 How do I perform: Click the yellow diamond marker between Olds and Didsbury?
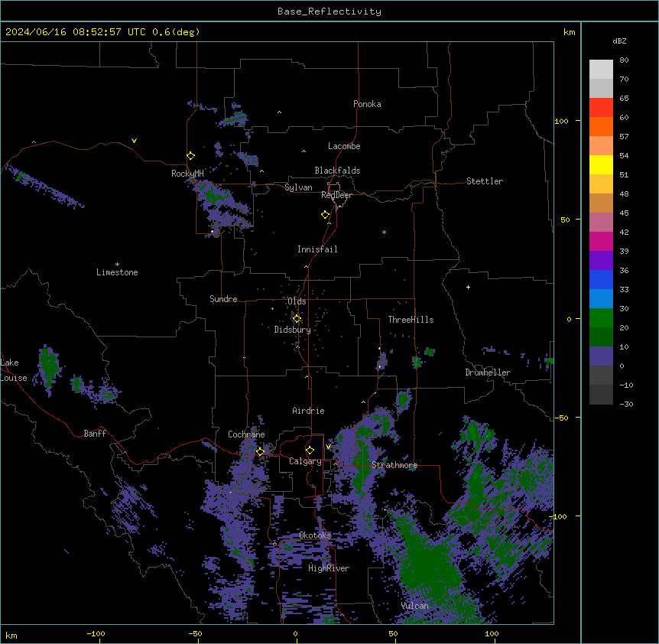pyautogui.click(x=297, y=319)
